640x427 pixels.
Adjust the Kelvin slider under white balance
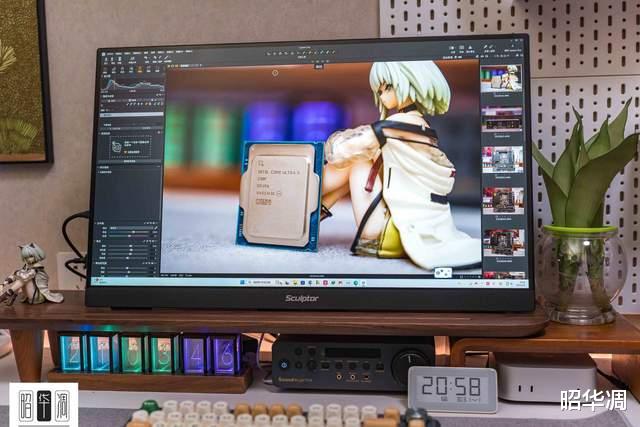[x=131, y=232]
